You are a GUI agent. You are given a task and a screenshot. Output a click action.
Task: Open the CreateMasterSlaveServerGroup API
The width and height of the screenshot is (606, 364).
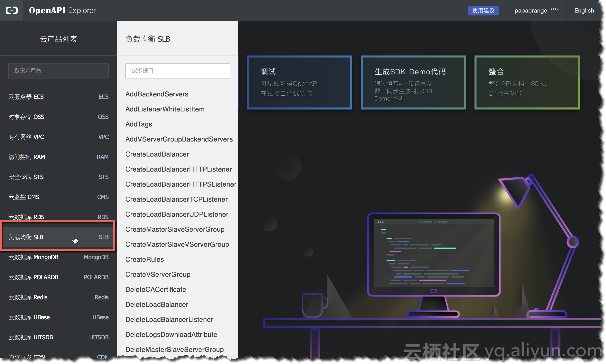(174, 229)
